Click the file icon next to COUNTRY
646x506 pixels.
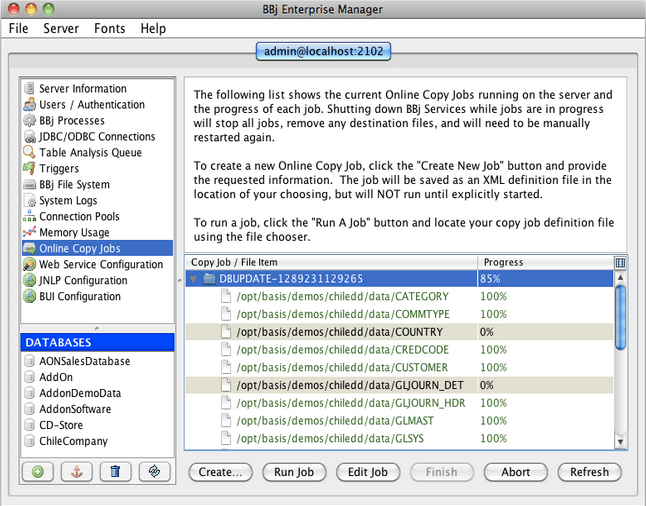225,331
